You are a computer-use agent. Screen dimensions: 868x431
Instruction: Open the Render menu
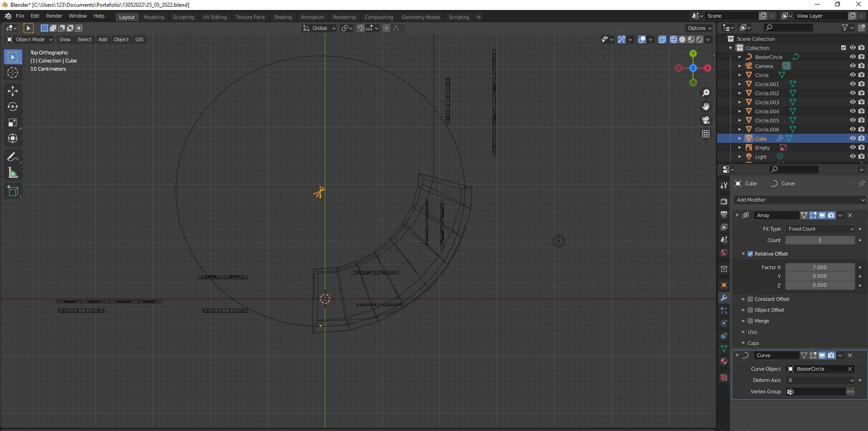(x=54, y=16)
